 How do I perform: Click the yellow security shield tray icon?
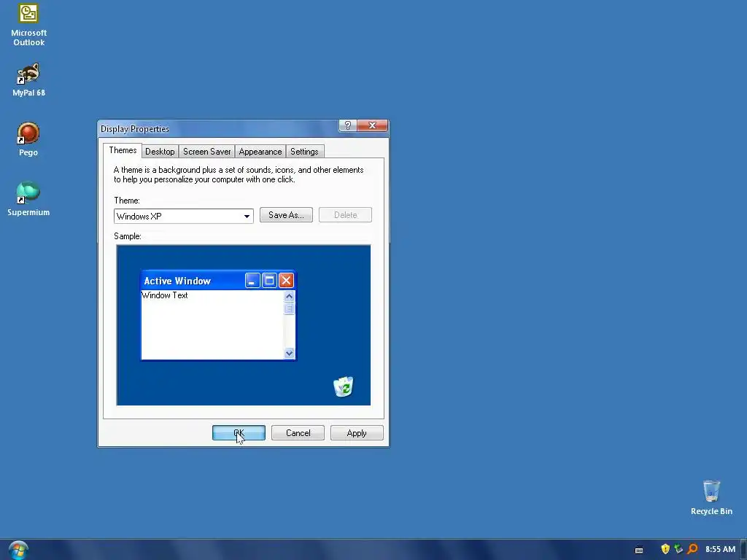pyautogui.click(x=665, y=549)
